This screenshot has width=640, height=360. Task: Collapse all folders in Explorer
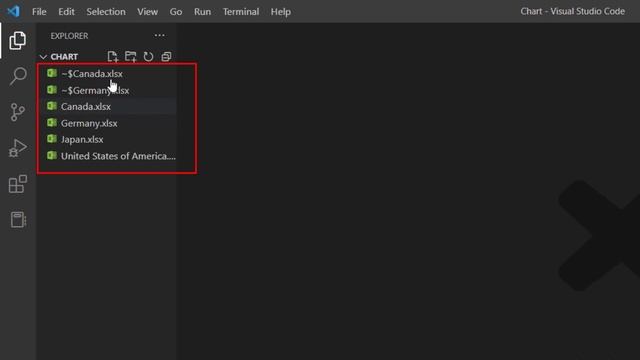(x=166, y=57)
